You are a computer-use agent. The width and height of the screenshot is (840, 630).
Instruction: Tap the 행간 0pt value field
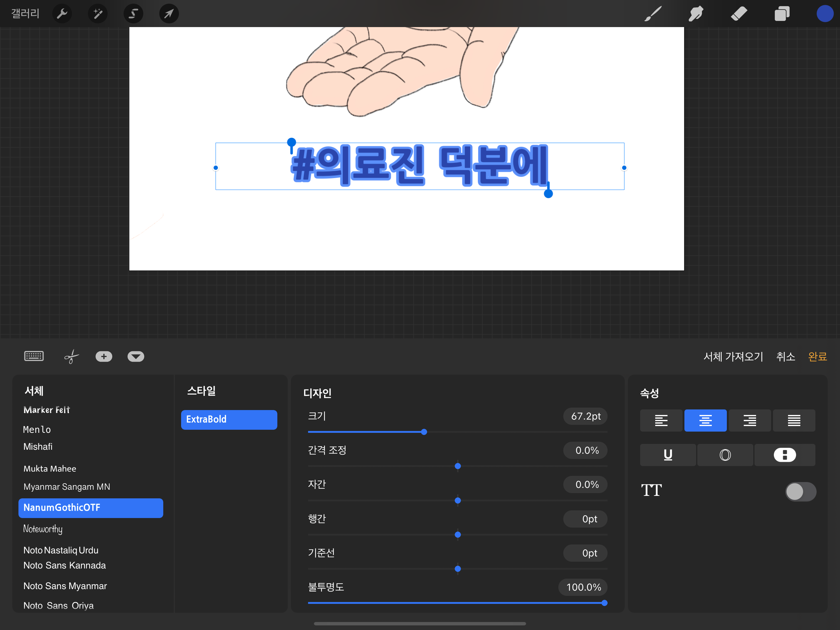pos(585,519)
